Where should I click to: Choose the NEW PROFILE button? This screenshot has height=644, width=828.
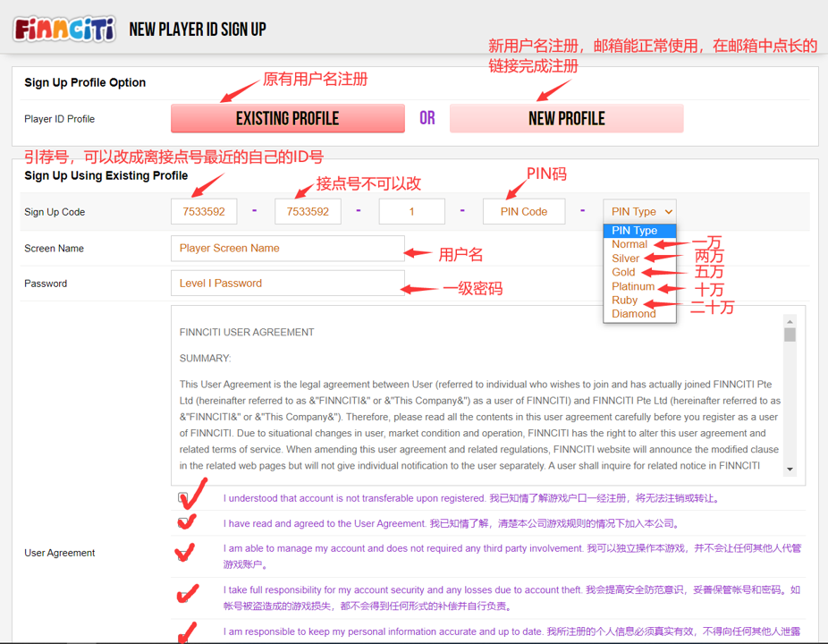[x=567, y=118]
